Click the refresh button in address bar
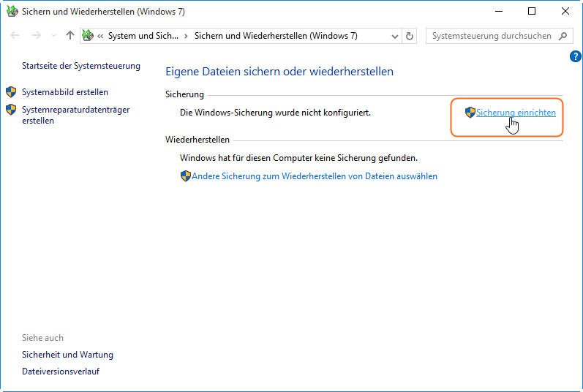The height and width of the screenshot is (392, 583). [410, 36]
